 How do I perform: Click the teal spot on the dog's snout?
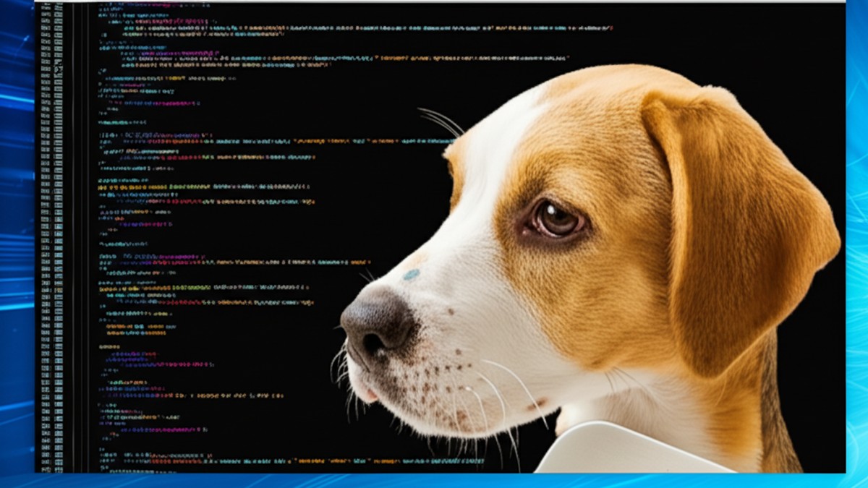pyautogui.click(x=412, y=275)
